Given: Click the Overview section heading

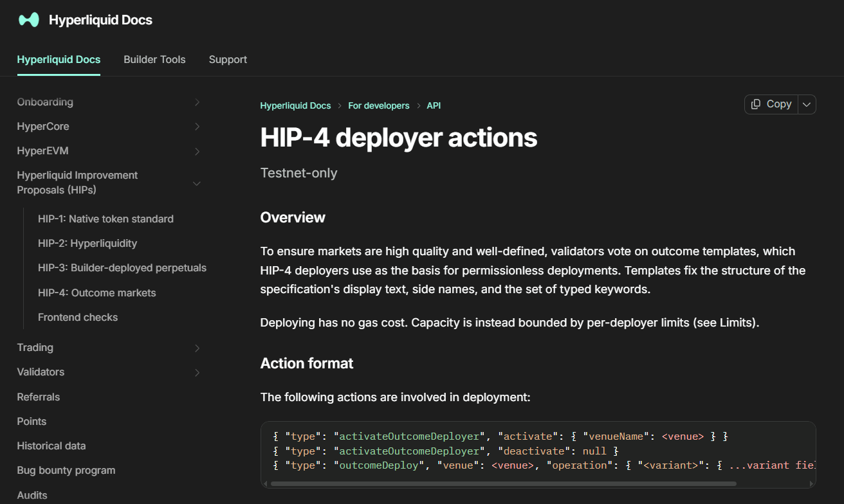Looking at the screenshot, I should [293, 217].
